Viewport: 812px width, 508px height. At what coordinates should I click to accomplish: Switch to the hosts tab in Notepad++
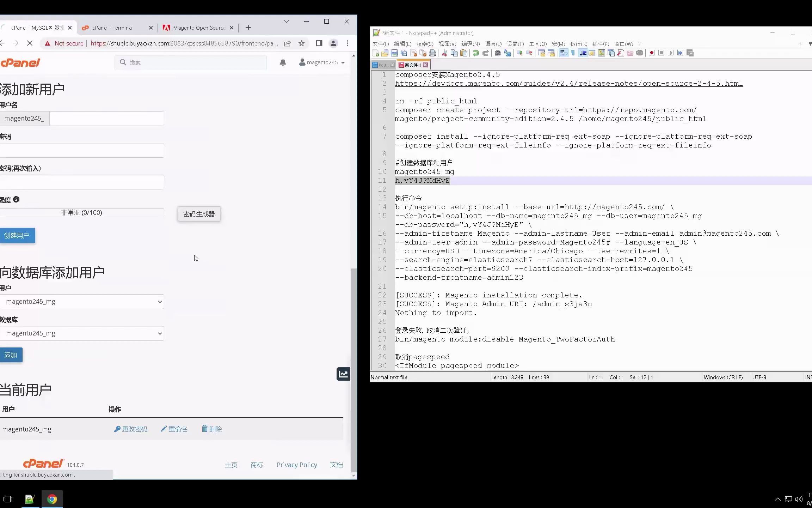tap(383, 65)
